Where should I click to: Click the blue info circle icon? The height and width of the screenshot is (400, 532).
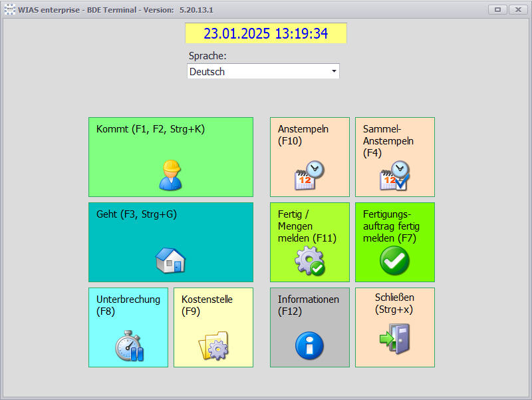[x=309, y=346]
